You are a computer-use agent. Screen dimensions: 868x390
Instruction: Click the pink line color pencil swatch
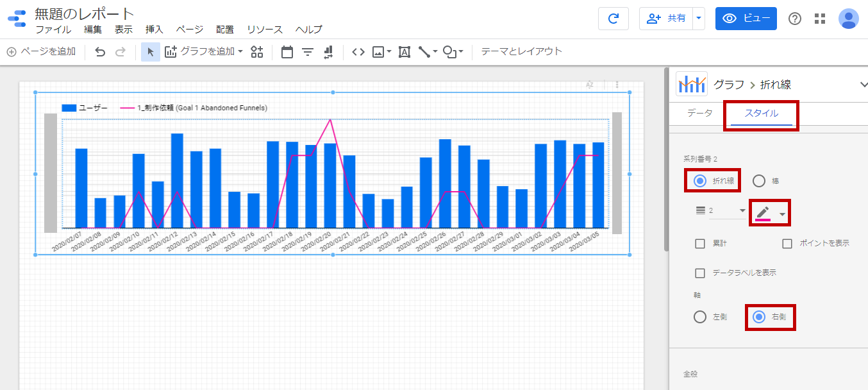pyautogui.click(x=763, y=213)
